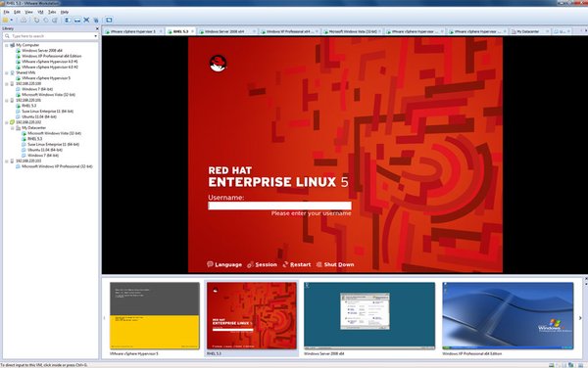The height and width of the screenshot is (368, 588).
Task: Collapse the My Computer tree node
Action: (x=7, y=45)
